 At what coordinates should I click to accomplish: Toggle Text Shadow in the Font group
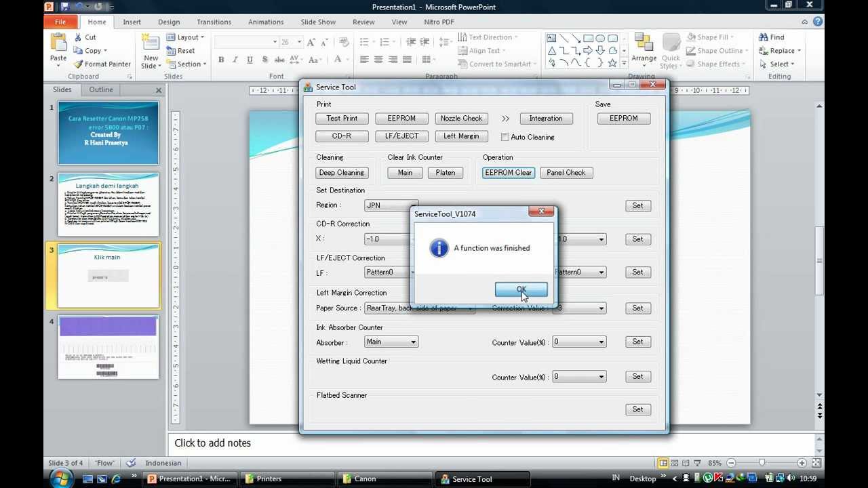(265, 60)
